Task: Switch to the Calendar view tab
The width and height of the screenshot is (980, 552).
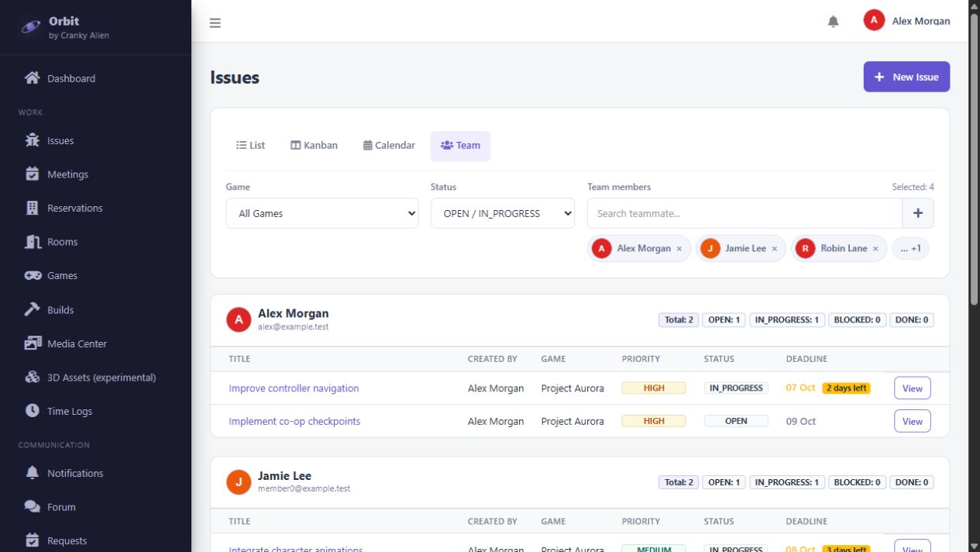Action: point(389,145)
